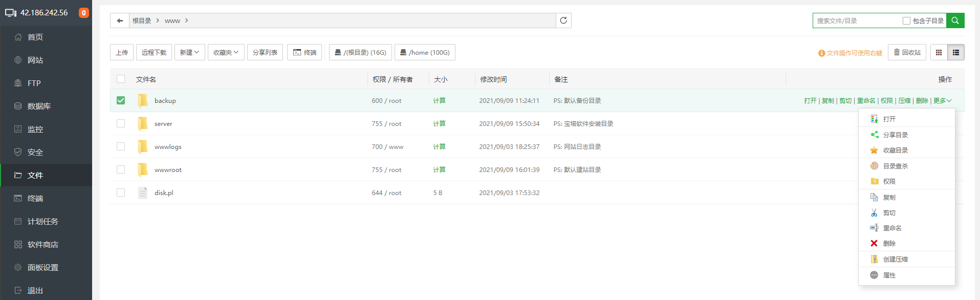The height and width of the screenshot is (300, 980).
Task: Open the 软件商店 sidebar item
Action: (x=42, y=244)
